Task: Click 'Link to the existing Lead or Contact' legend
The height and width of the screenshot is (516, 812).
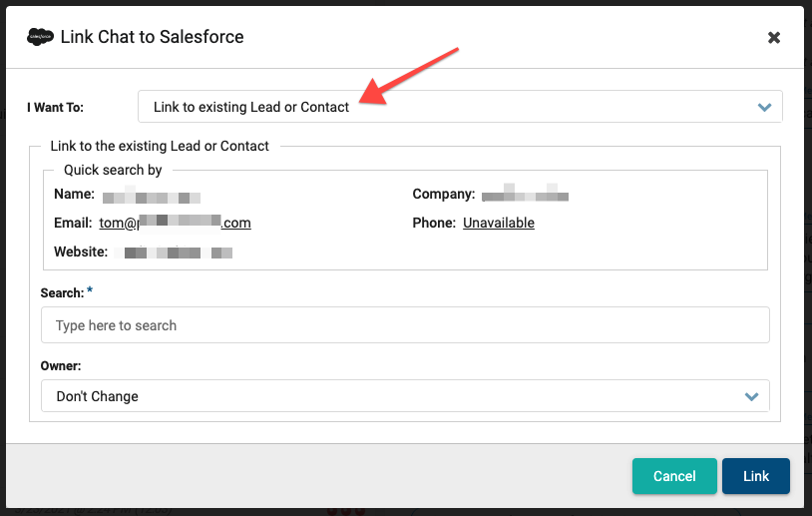Action: coord(160,146)
